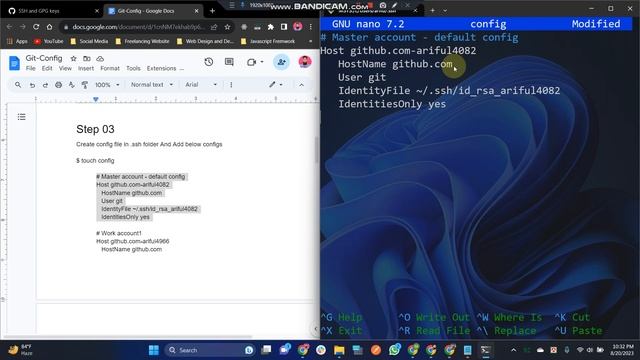
Task: Click the Windows Start button
Action: [x=153, y=350]
